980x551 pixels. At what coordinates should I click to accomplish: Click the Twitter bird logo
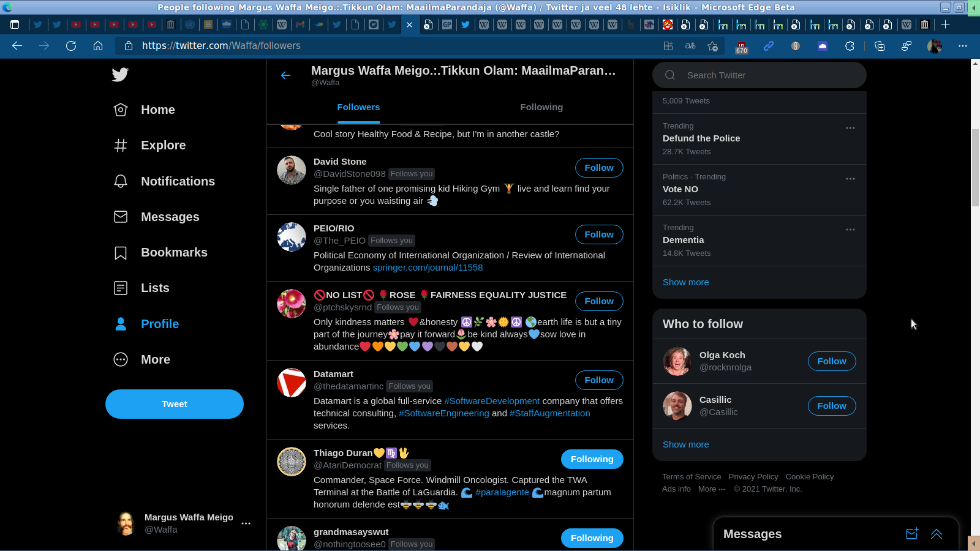(120, 75)
